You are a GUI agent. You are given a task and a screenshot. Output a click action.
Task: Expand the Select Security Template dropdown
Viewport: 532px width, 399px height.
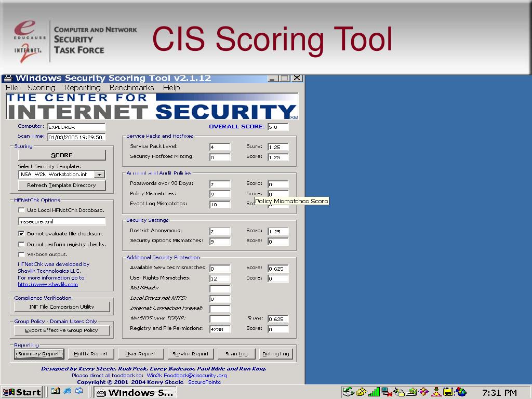[x=99, y=175]
